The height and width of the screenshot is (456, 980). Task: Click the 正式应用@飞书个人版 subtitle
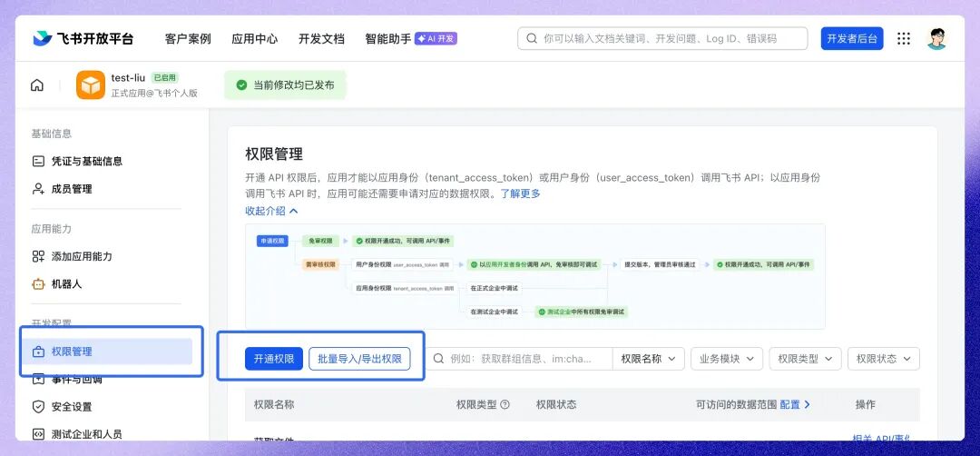(x=154, y=94)
